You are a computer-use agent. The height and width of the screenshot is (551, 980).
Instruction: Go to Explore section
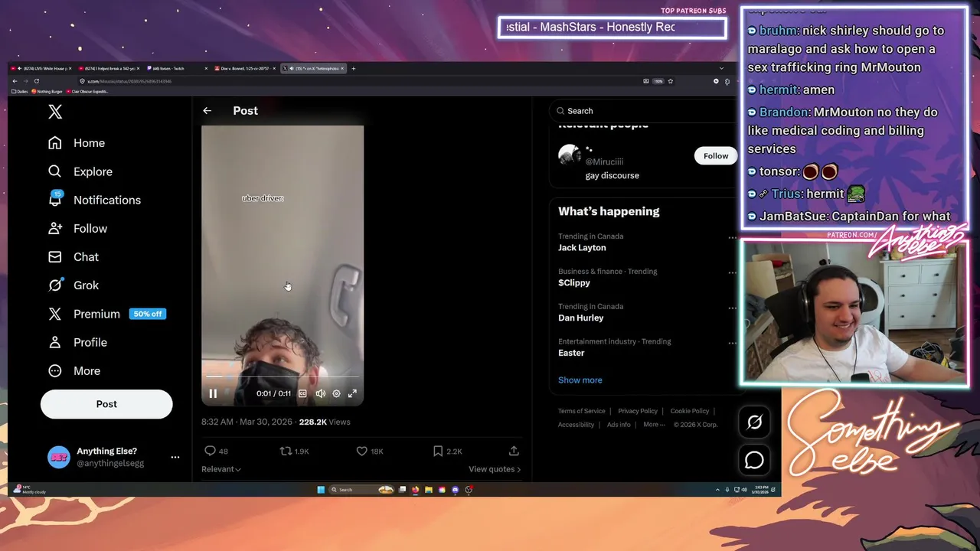pos(80,171)
